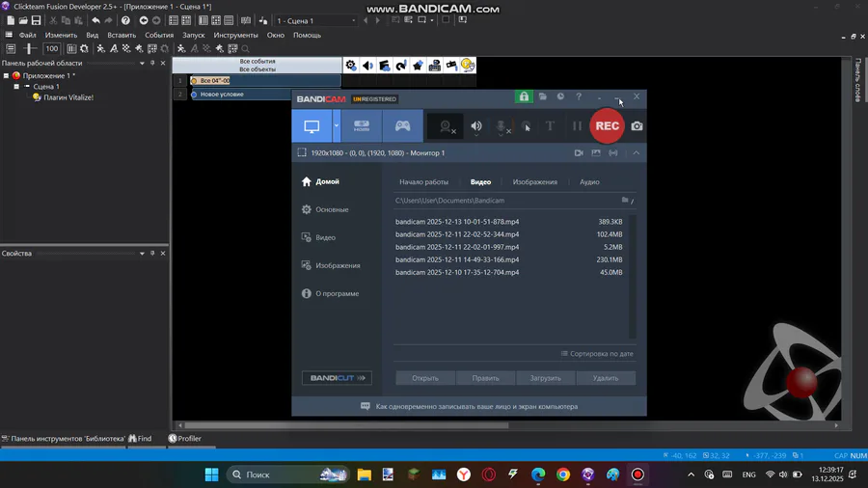Collapse the Bandicam panel with the chevron
Viewport: 868px width, 488px height.
coord(637,152)
